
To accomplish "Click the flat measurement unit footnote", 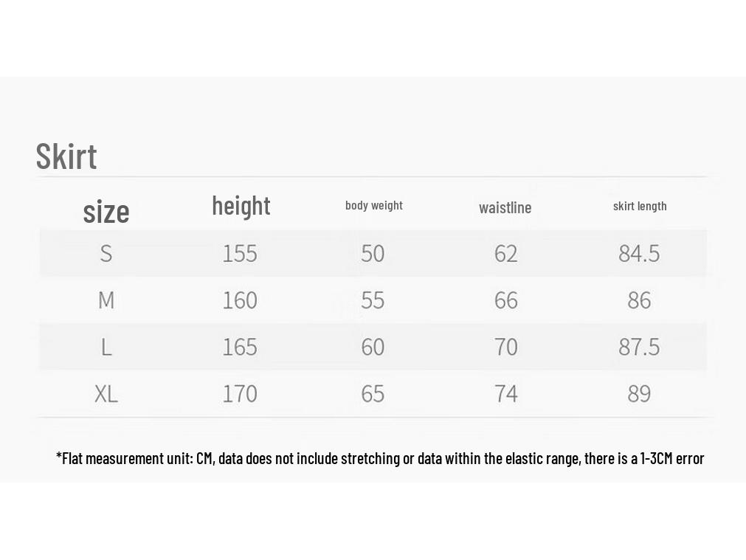I will point(380,459).
